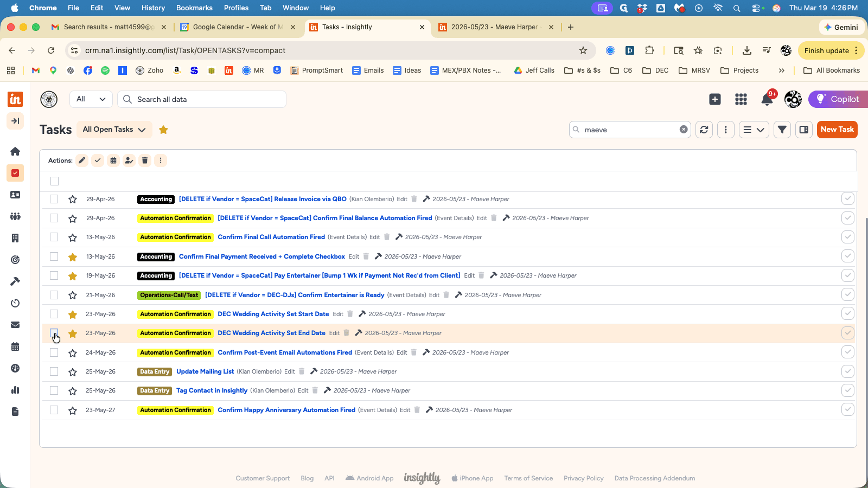Image resolution: width=868 pixels, height=488 pixels.
Task: Click the New Task button
Action: tap(837, 130)
